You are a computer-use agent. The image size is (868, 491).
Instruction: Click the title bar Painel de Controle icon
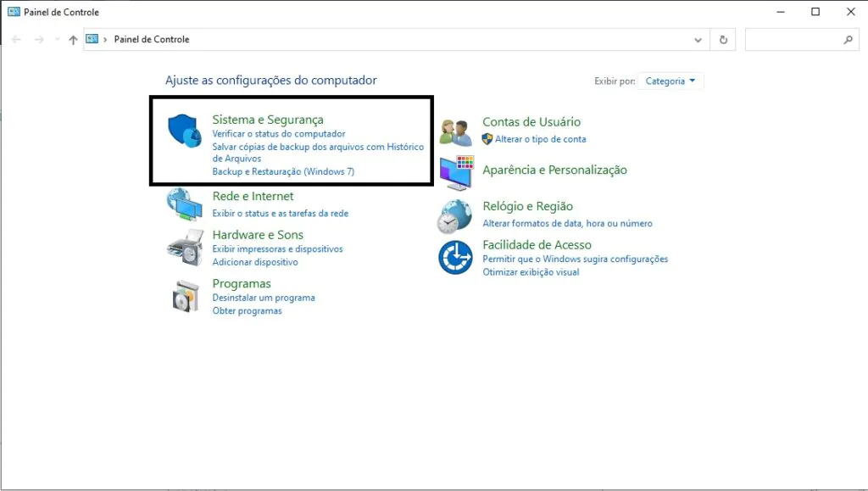pyautogui.click(x=14, y=12)
